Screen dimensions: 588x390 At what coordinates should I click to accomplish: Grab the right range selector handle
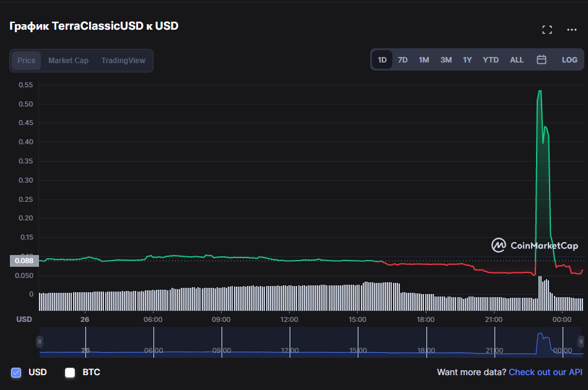point(581,342)
